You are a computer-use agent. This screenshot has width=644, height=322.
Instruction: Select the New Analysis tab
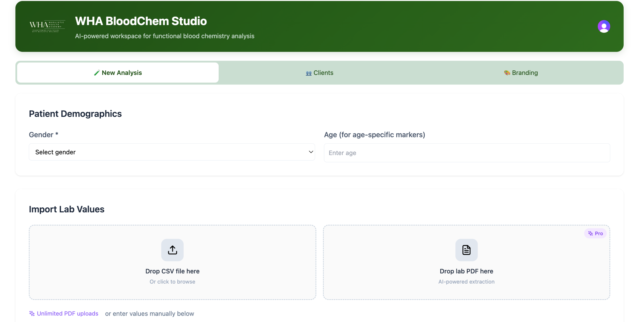[x=117, y=73]
